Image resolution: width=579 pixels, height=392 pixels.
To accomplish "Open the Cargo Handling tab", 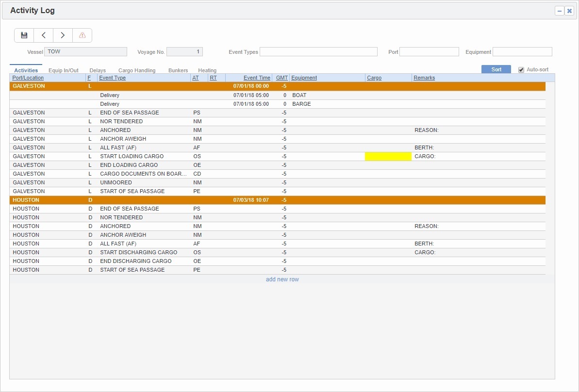I will [136, 70].
